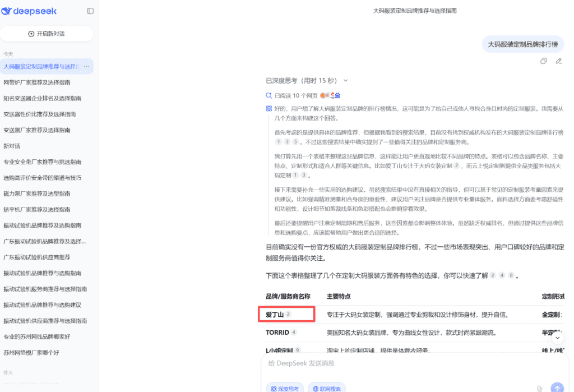574x392 pixels.
Task: Select the TORRID brand row in the table
Action: 277,332
